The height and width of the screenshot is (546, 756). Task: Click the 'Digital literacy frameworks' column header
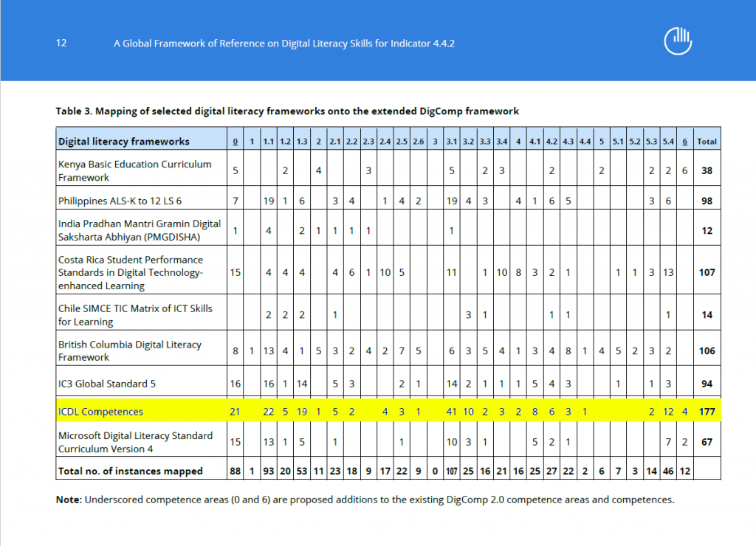pos(124,141)
